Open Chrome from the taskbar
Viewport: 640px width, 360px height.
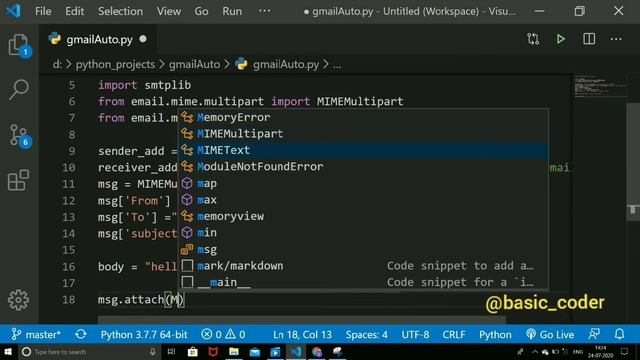(317, 351)
